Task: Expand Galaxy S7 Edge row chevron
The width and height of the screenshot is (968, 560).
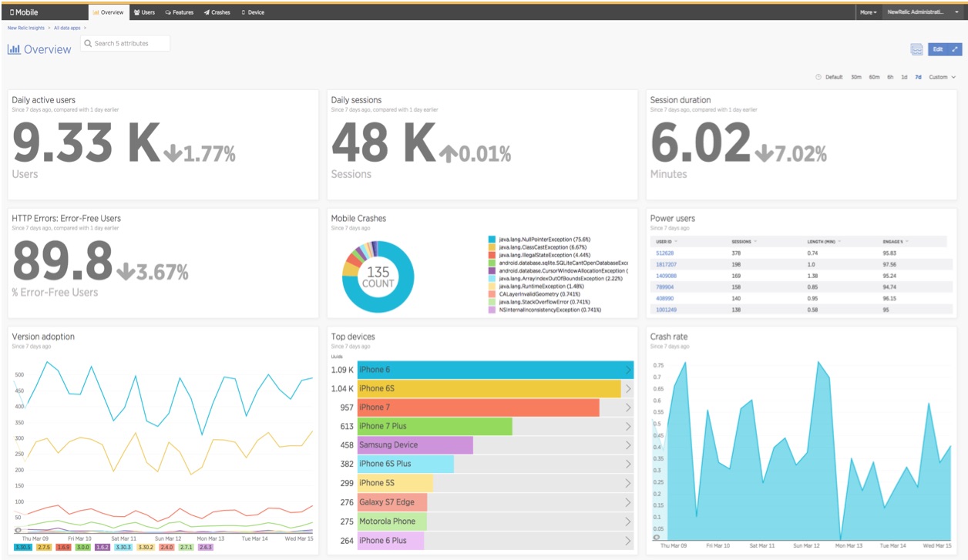Action: [627, 502]
